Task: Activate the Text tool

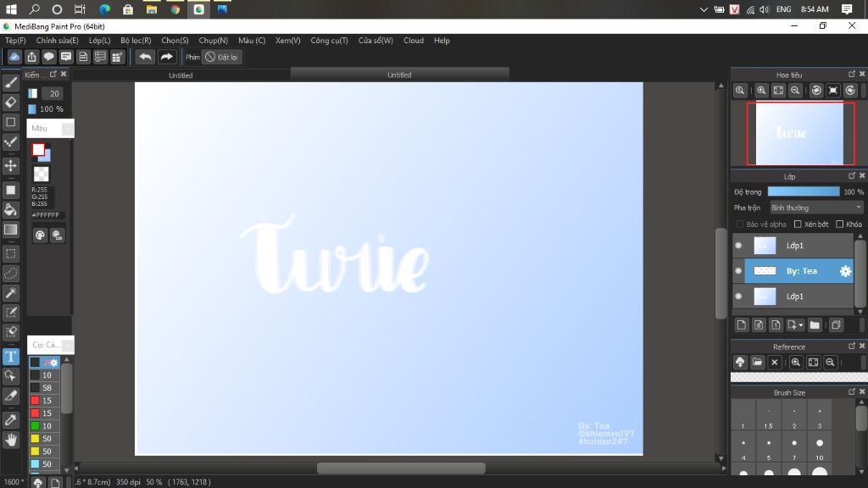Action: pyautogui.click(x=10, y=357)
